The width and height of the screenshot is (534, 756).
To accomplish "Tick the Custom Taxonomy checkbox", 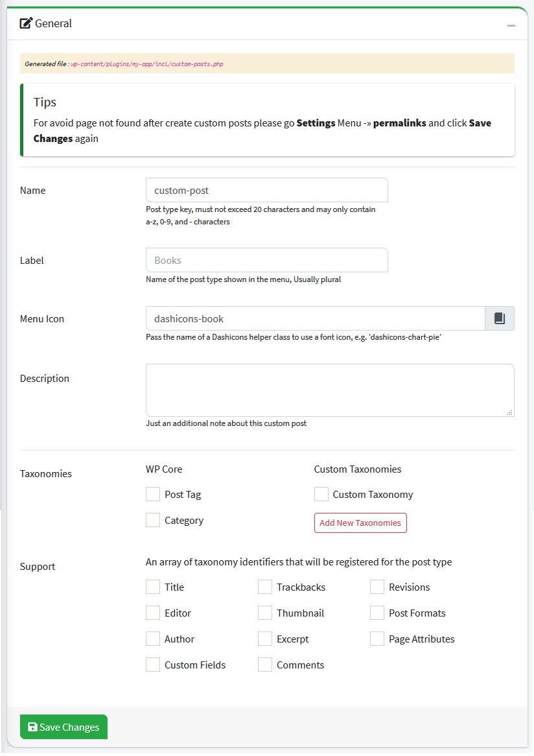I will tap(321, 494).
